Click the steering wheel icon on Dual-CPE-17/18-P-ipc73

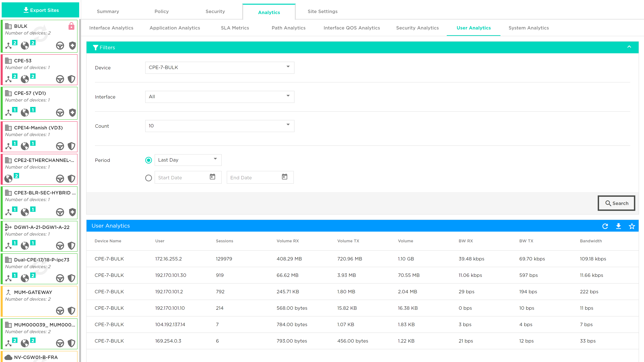(x=60, y=278)
